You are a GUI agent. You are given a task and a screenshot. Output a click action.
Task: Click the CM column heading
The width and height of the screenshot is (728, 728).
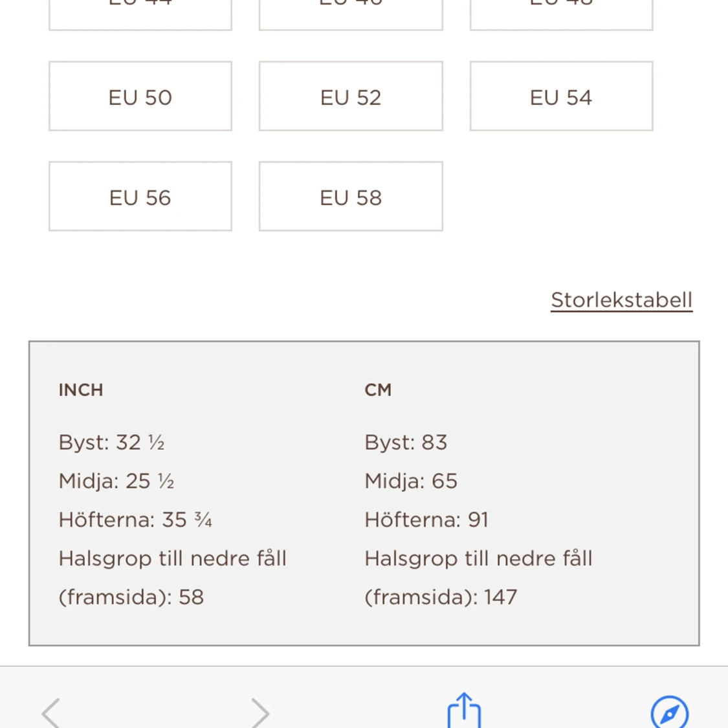coord(378,390)
